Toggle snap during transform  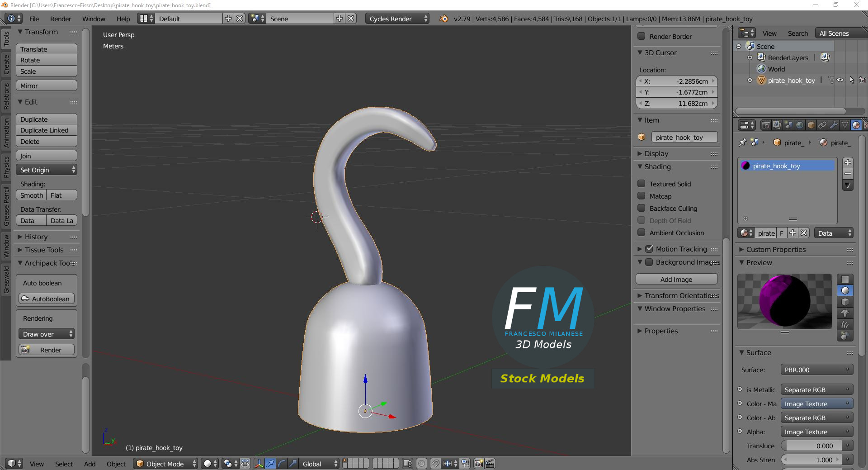click(435, 464)
